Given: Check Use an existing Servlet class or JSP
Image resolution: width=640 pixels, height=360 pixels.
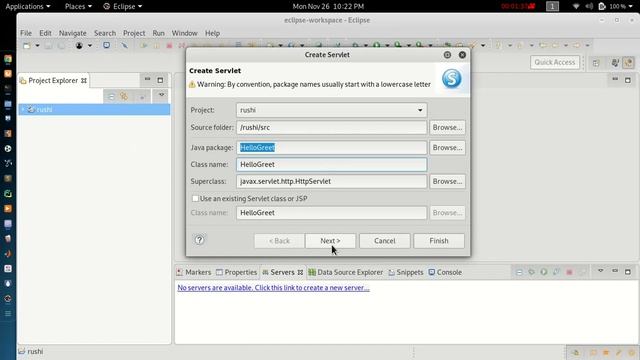Looking at the screenshot, I should coord(196,199).
